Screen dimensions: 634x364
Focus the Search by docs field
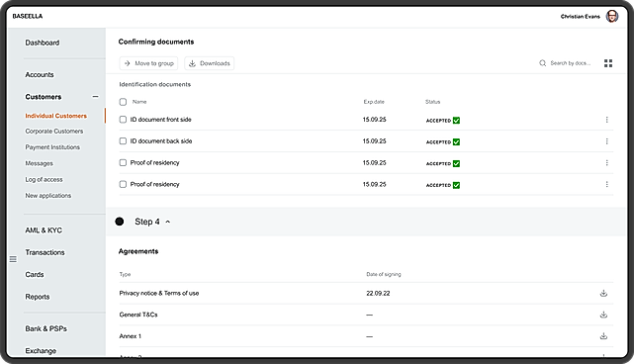click(570, 63)
